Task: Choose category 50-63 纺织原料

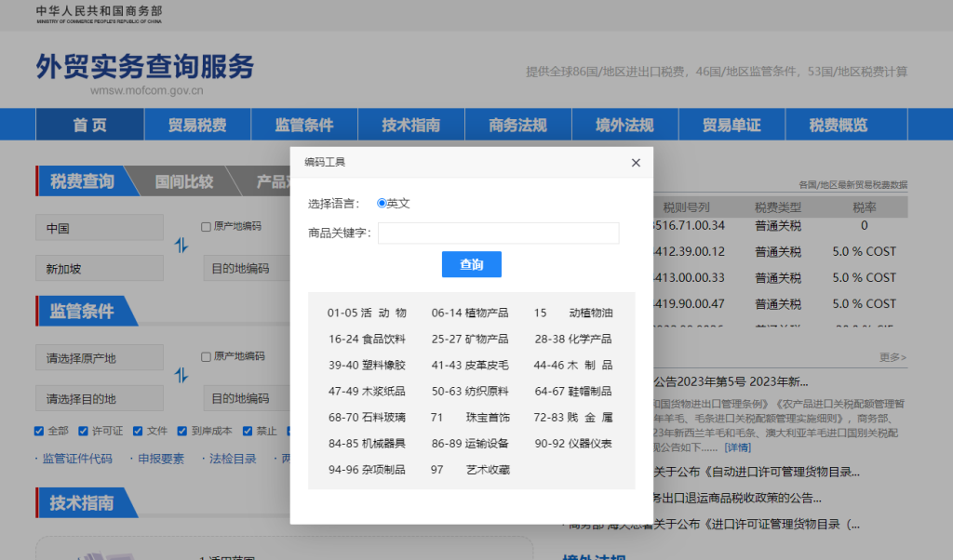Action: 470,391
